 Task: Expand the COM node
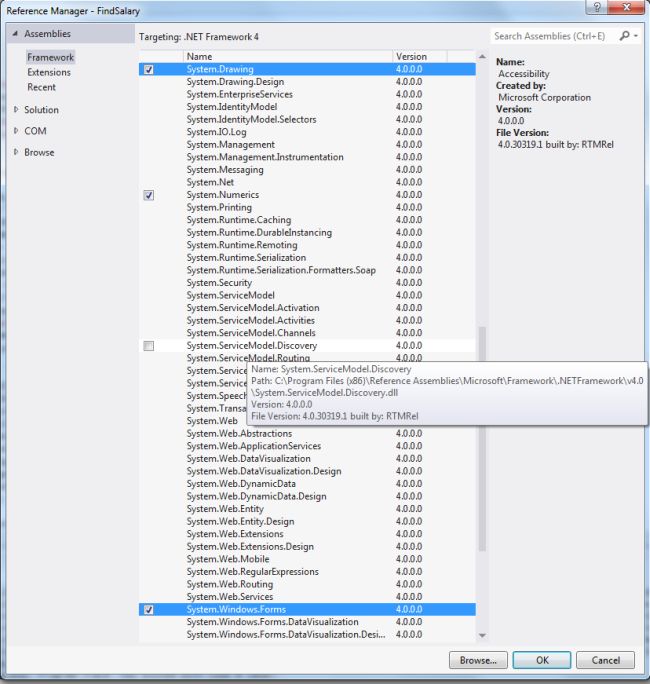tap(16, 131)
